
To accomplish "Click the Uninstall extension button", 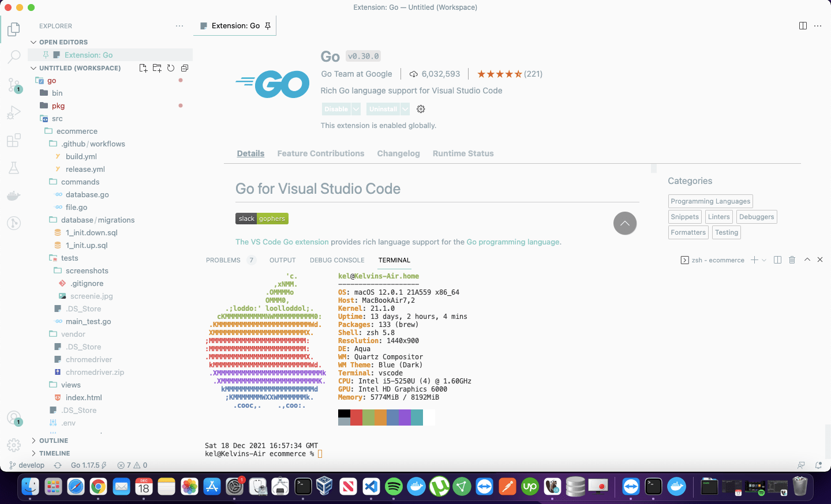I will 383,109.
